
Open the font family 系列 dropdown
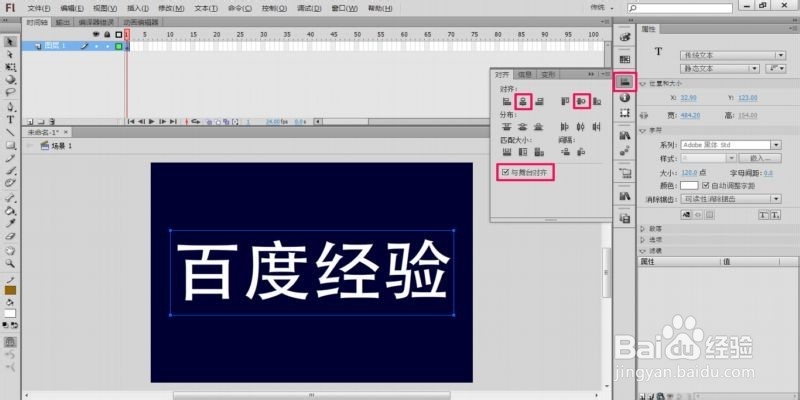[x=731, y=145]
